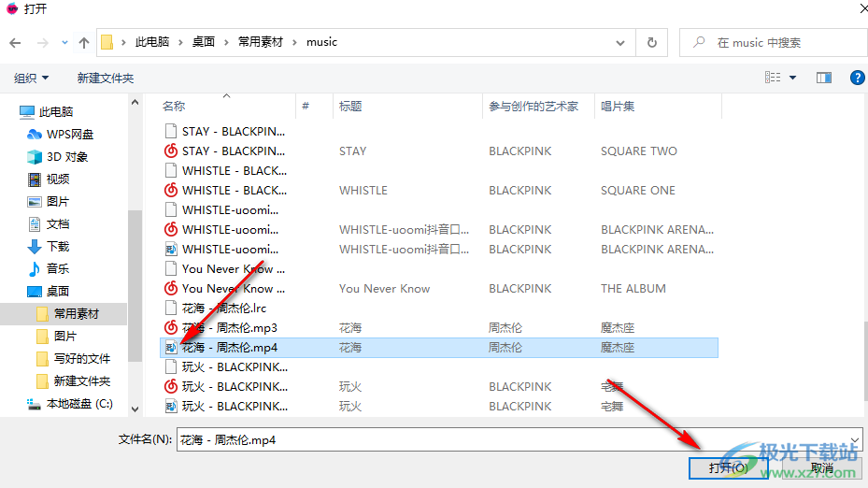868x488 pixels.
Task: Click THE ALBUM cell
Action: click(x=633, y=289)
